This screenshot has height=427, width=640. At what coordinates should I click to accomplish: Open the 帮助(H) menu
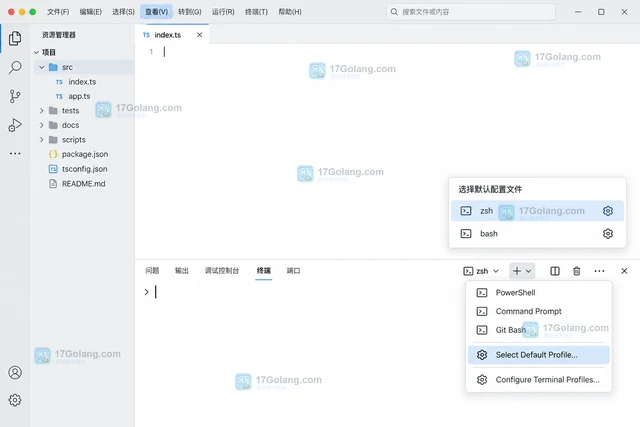pos(290,12)
